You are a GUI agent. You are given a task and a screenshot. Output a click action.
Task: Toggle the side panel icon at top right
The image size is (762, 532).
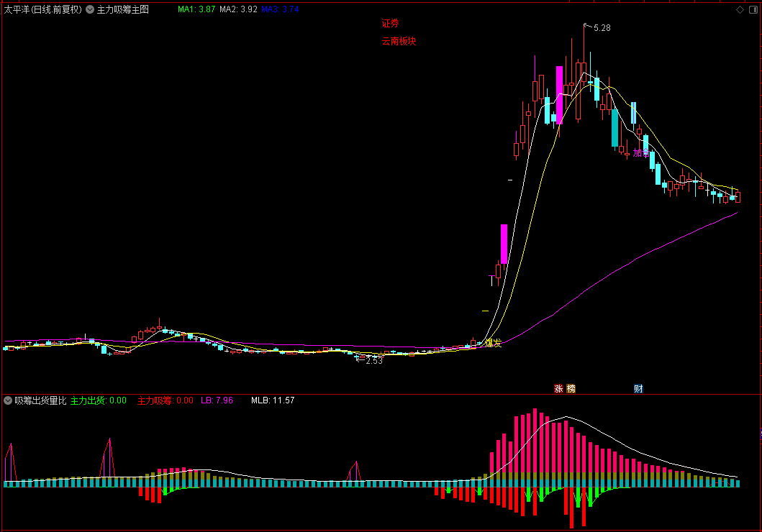[753, 10]
